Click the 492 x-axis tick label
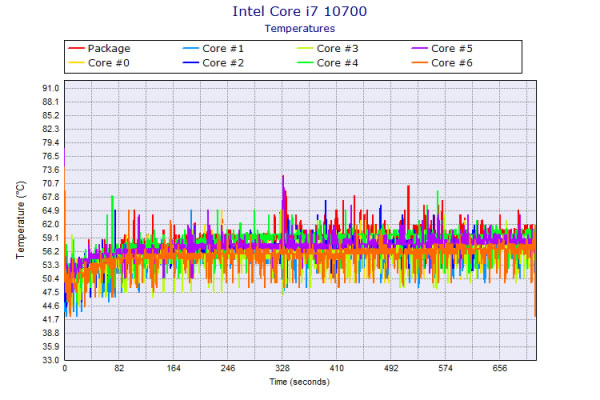This screenshot has width=600, height=400. 391,369
